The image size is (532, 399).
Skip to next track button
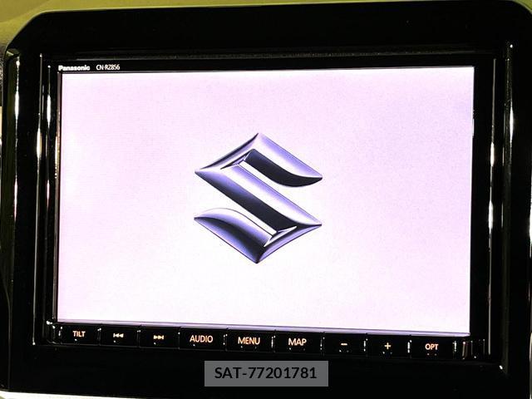click(159, 337)
